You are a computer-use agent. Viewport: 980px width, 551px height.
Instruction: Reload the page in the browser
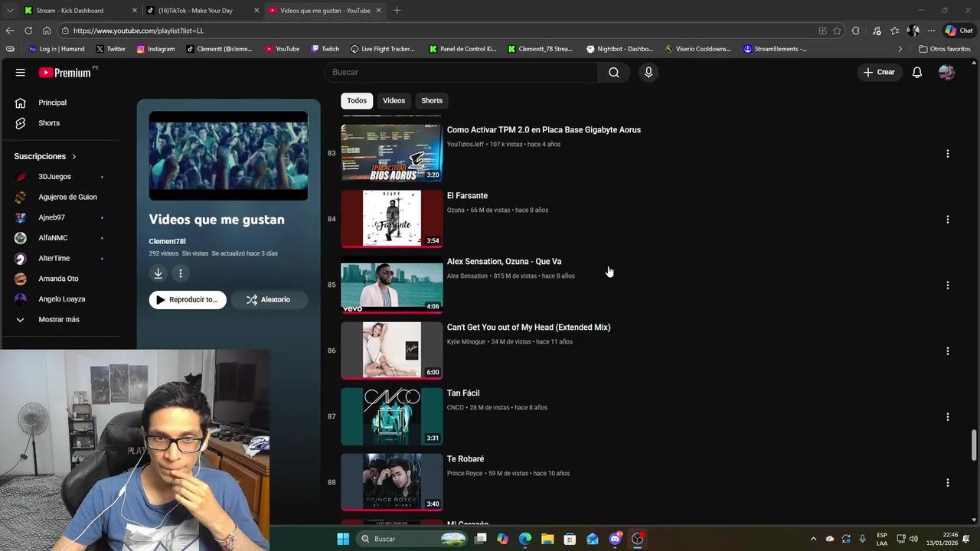pos(28,31)
